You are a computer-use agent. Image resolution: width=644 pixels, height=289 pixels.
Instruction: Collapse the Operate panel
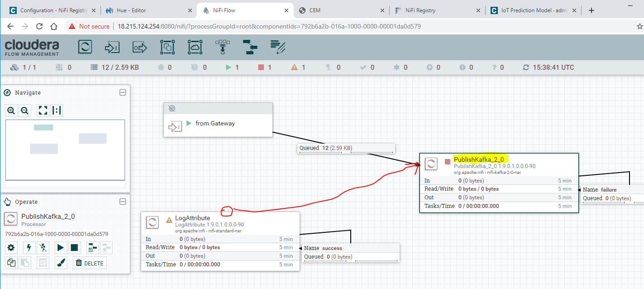click(122, 202)
